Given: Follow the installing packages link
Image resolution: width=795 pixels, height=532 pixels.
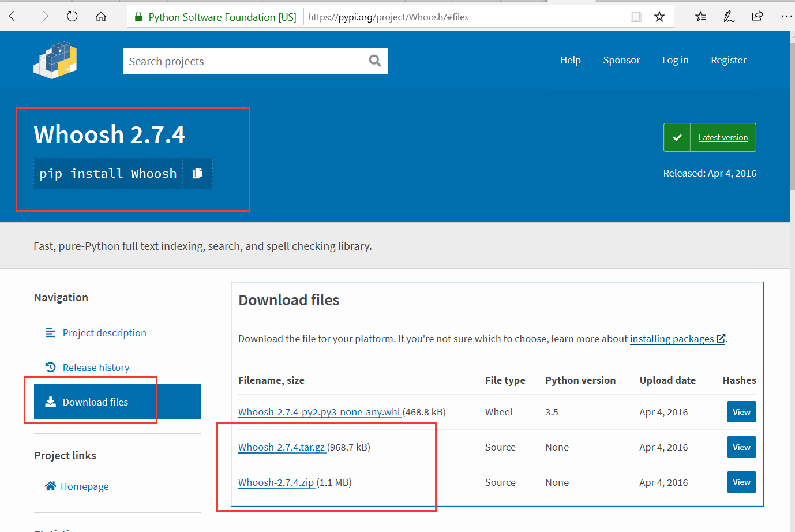Looking at the screenshot, I should 677,339.
